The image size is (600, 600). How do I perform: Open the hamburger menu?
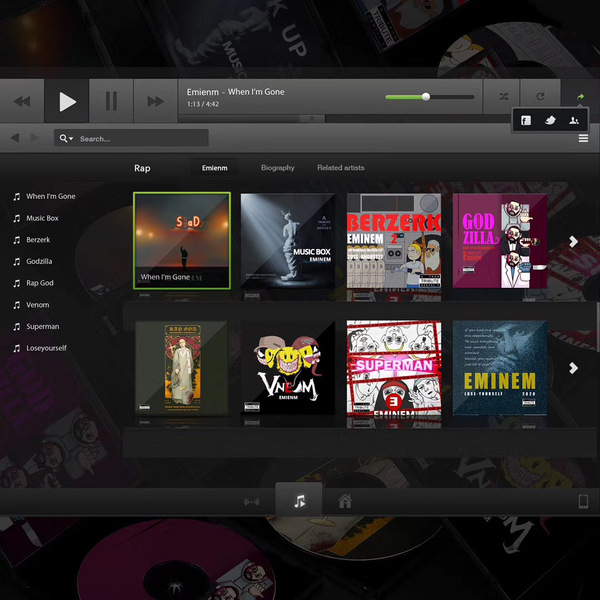tap(583, 138)
